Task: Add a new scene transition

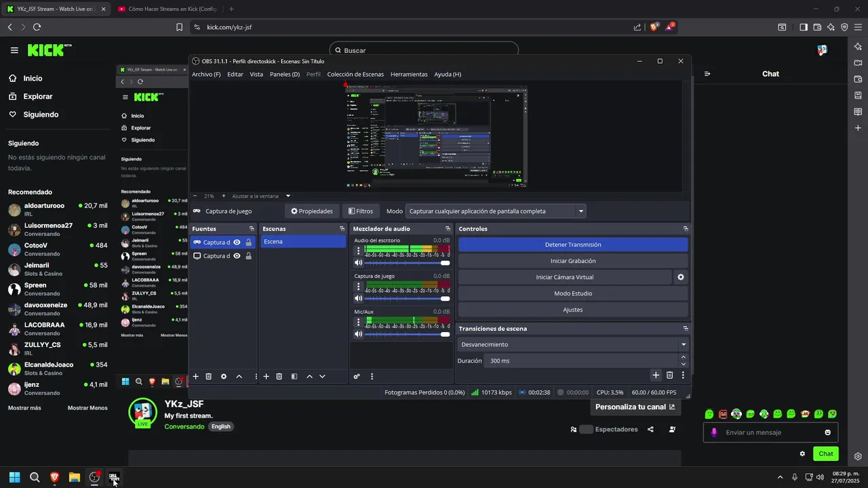Action: tap(656, 375)
